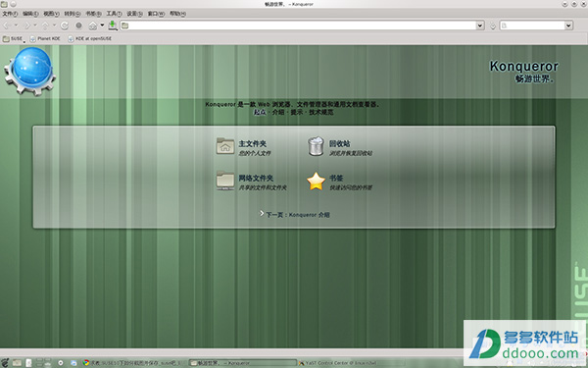Expand the home button dropdown arrow
The height and width of the screenshot is (368, 588).
[102, 26]
